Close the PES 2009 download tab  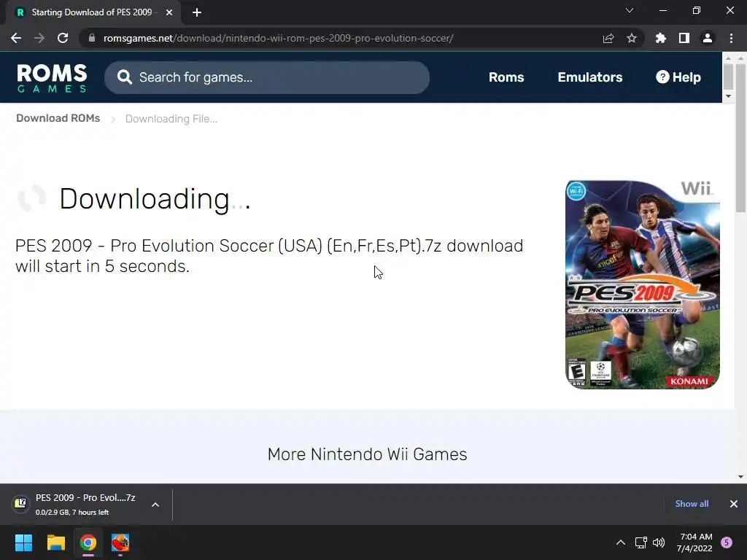pos(169,12)
